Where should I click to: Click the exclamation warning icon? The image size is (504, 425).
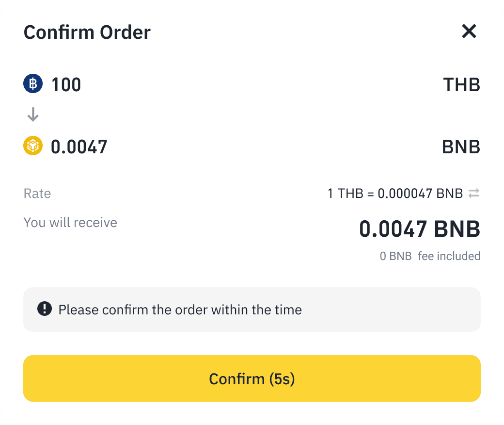pyautogui.click(x=44, y=309)
